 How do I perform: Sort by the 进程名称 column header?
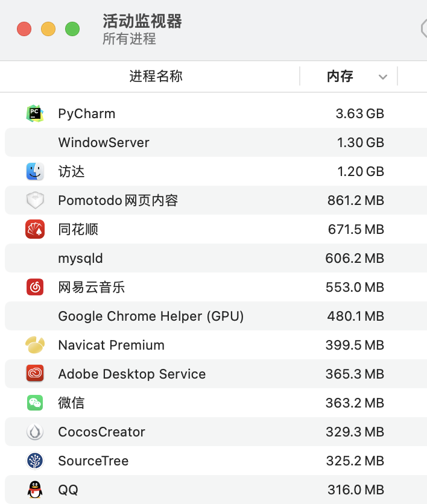(x=156, y=77)
